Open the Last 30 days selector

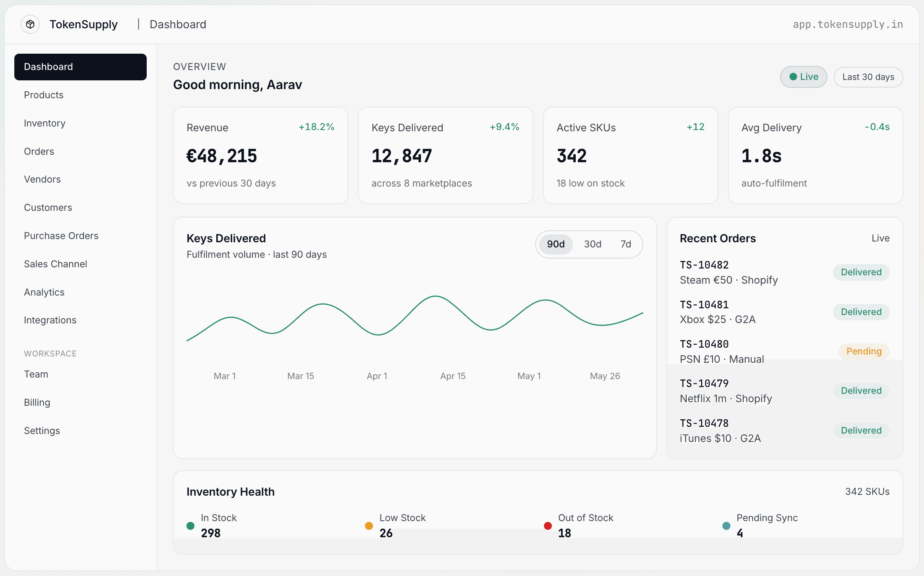coord(868,77)
